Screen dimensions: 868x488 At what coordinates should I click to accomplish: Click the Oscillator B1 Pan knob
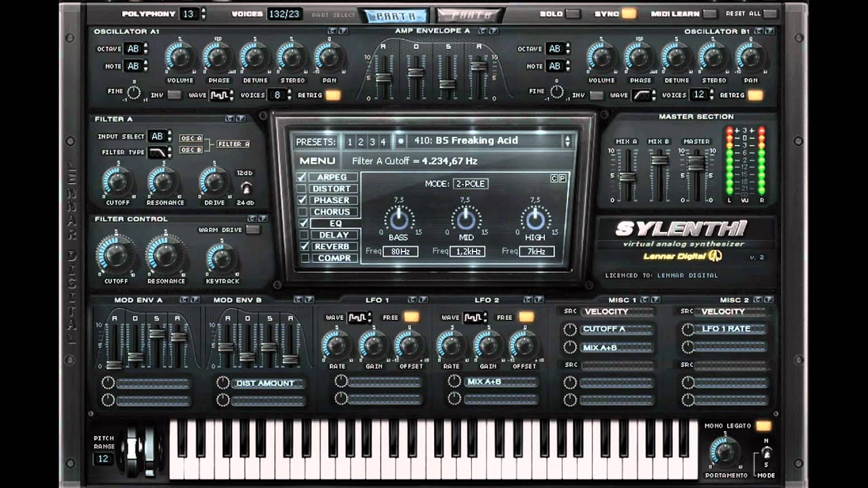pyautogui.click(x=751, y=58)
